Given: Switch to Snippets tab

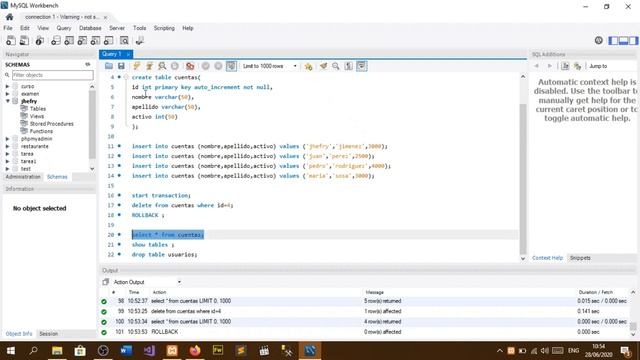Looking at the screenshot, I should coord(580,258).
